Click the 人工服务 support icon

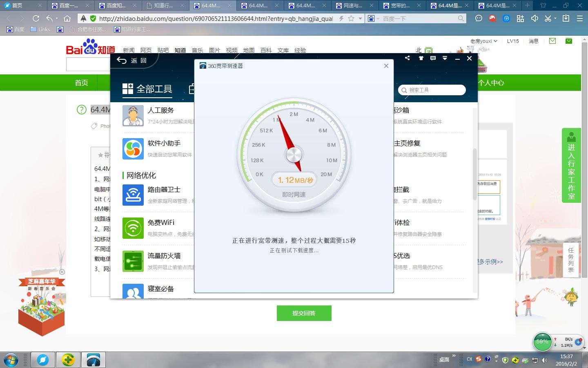(x=133, y=116)
